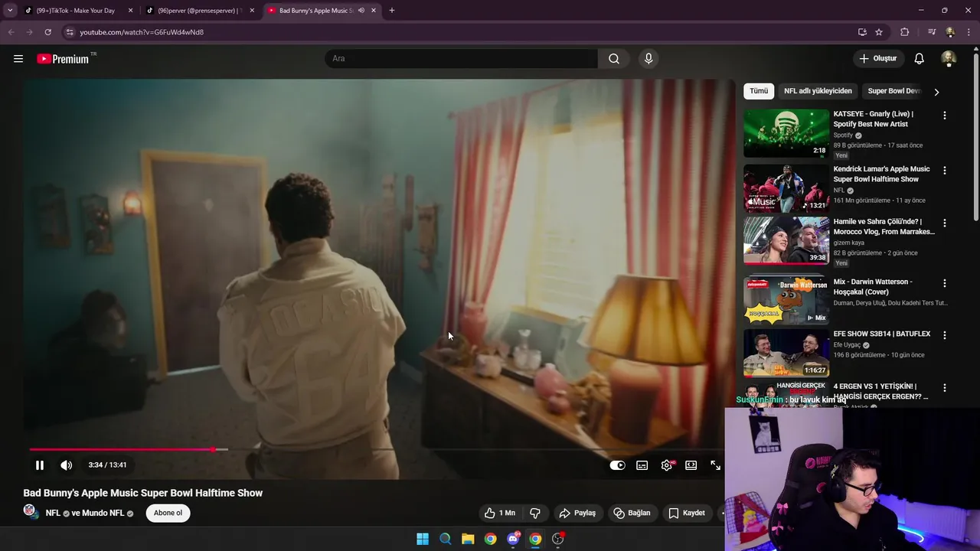This screenshot has height=551, width=980.
Task: Open KATSEYE Gnarly Live video thumbnail
Action: 786,133
